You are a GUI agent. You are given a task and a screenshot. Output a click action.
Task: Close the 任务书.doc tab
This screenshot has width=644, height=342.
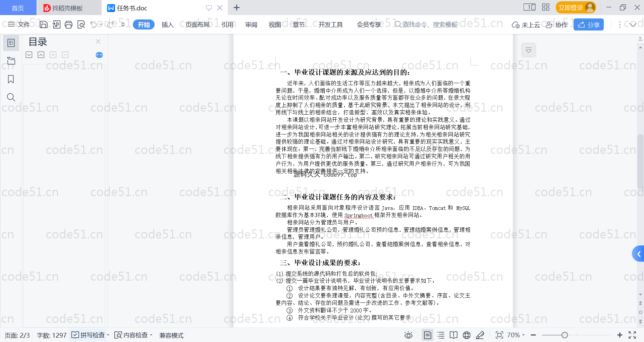tap(220, 7)
